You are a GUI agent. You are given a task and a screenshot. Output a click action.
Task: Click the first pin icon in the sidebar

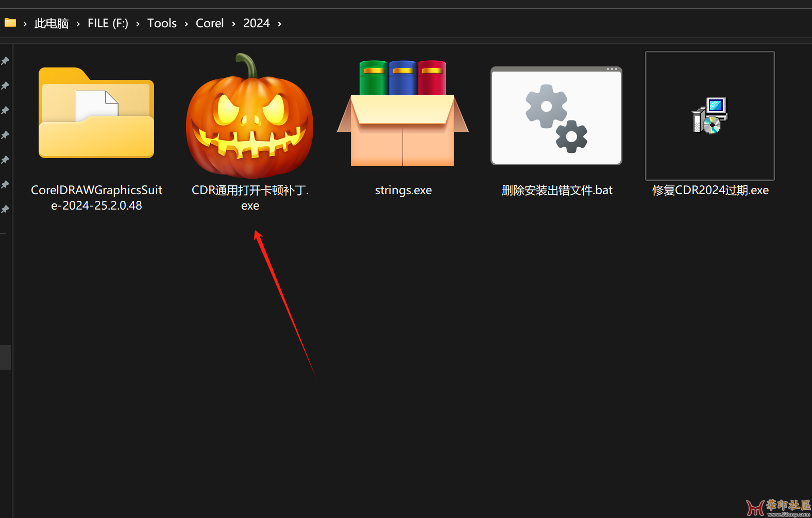coord(5,61)
